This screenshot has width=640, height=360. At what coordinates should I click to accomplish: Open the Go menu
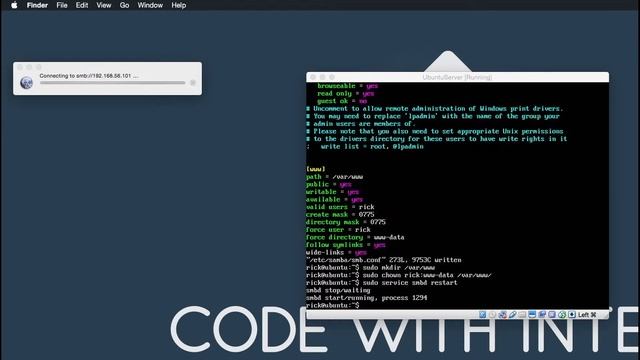coord(124,5)
